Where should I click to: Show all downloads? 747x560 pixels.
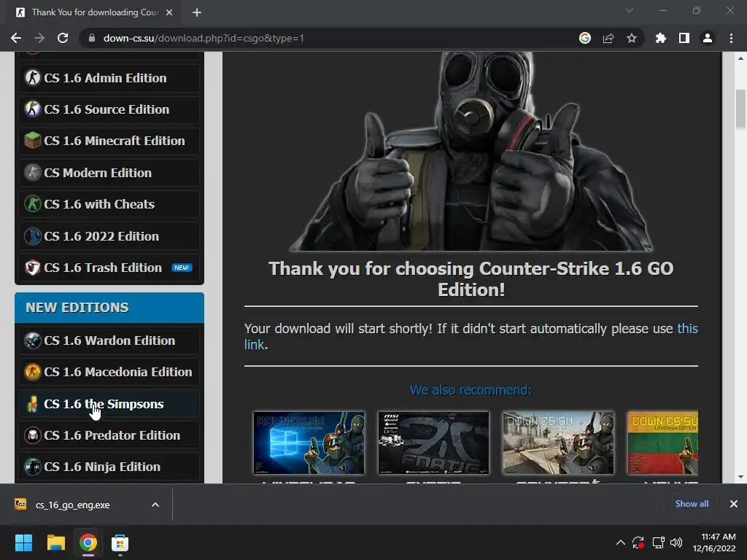click(692, 504)
